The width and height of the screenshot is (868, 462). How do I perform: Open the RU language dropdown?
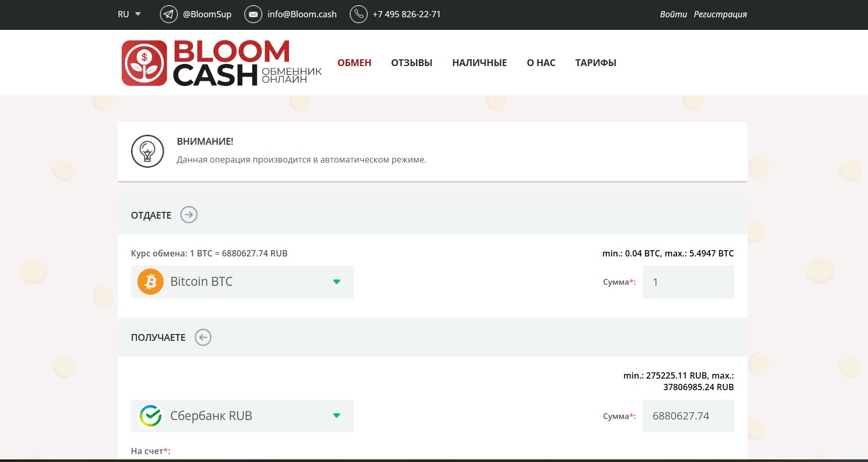129,14
